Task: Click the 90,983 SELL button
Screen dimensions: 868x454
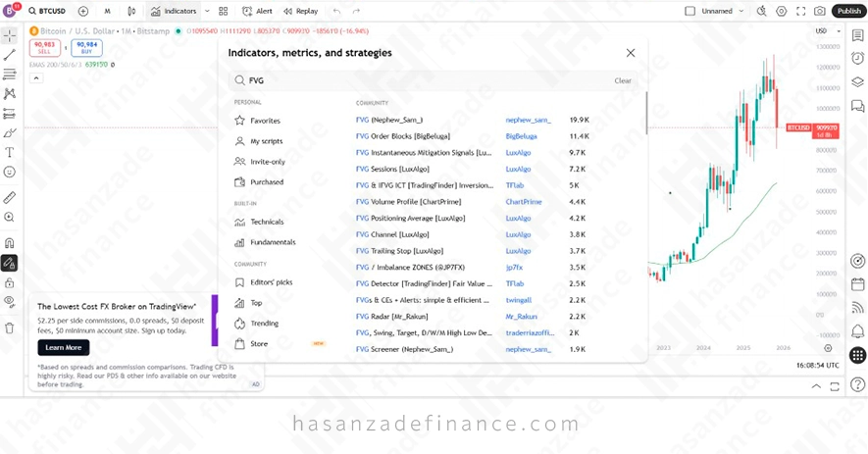Action: point(44,48)
